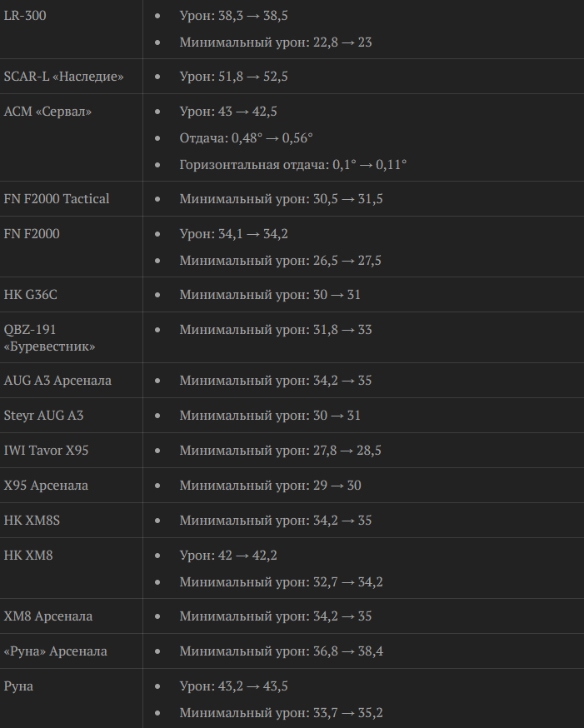
Task: Select minimum damage 31,8 → 33 line
Action: coord(275,330)
